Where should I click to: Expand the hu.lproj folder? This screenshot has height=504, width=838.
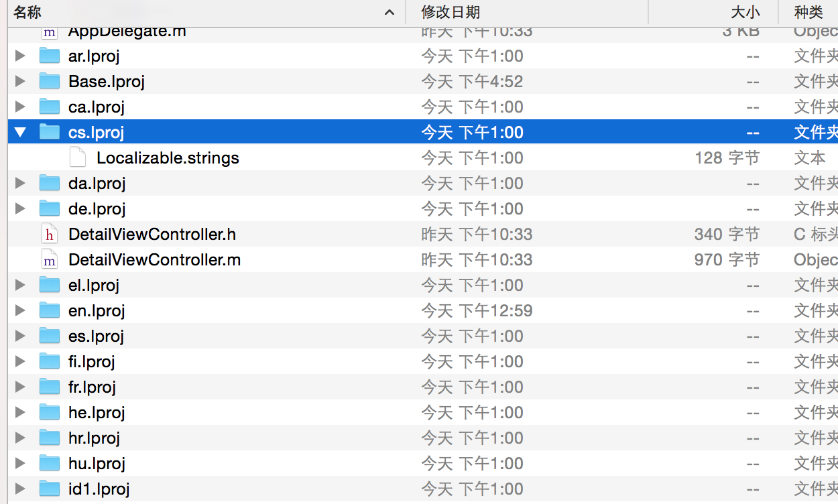pyautogui.click(x=20, y=463)
